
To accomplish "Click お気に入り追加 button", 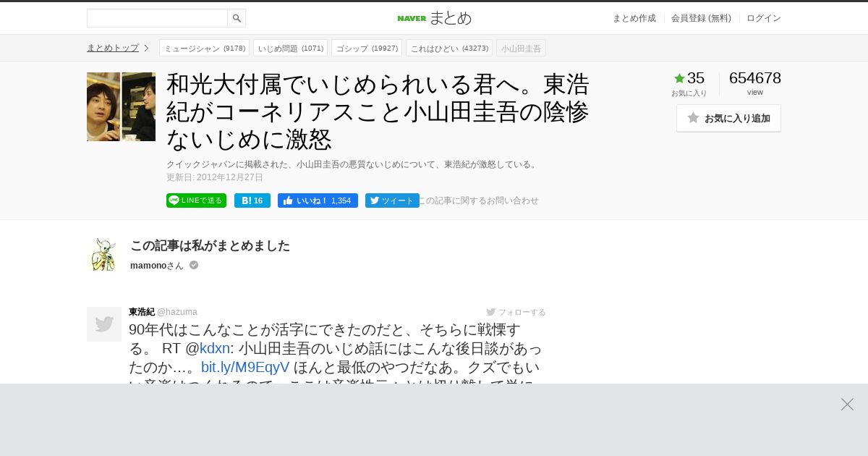I will coord(728,118).
